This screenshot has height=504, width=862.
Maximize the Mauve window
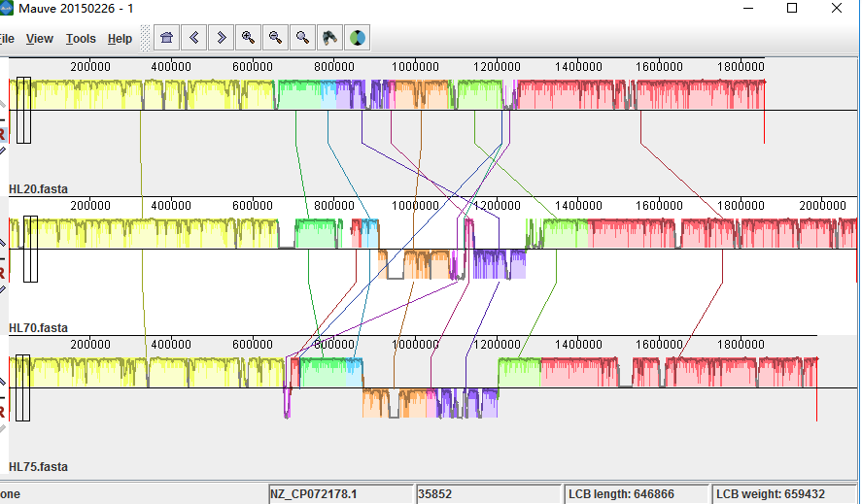(792, 8)
